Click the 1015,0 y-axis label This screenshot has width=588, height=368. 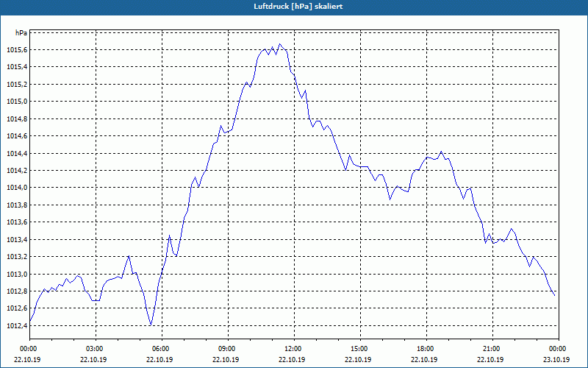click(17, 102)
